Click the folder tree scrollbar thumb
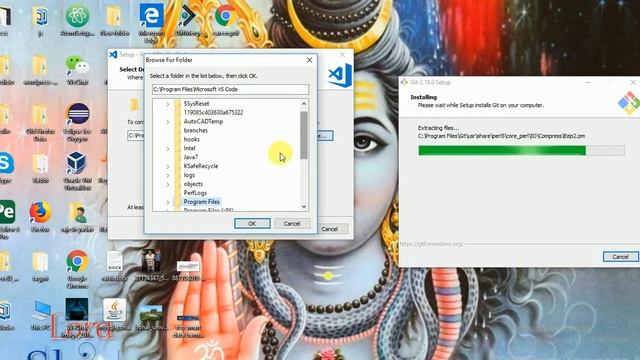Screen dimensions: 640x360 pos(304,135)
